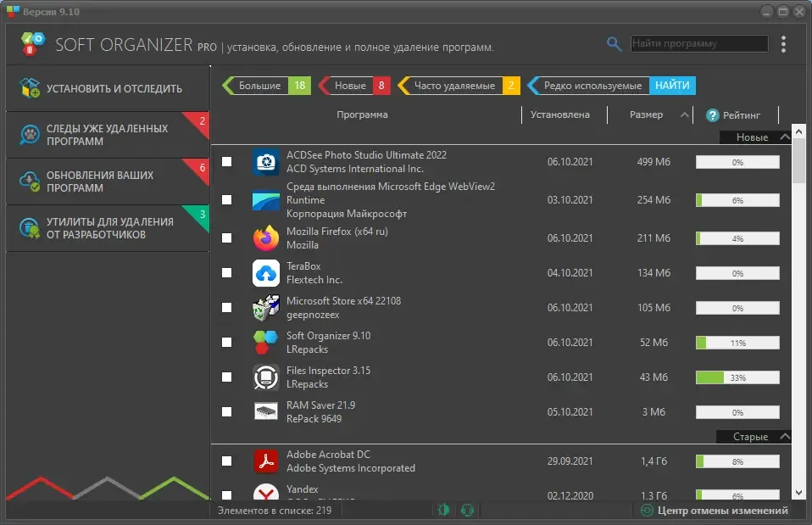Click the green bug icon in status bar
Screen dimensions: 812x525
point(444,510)
